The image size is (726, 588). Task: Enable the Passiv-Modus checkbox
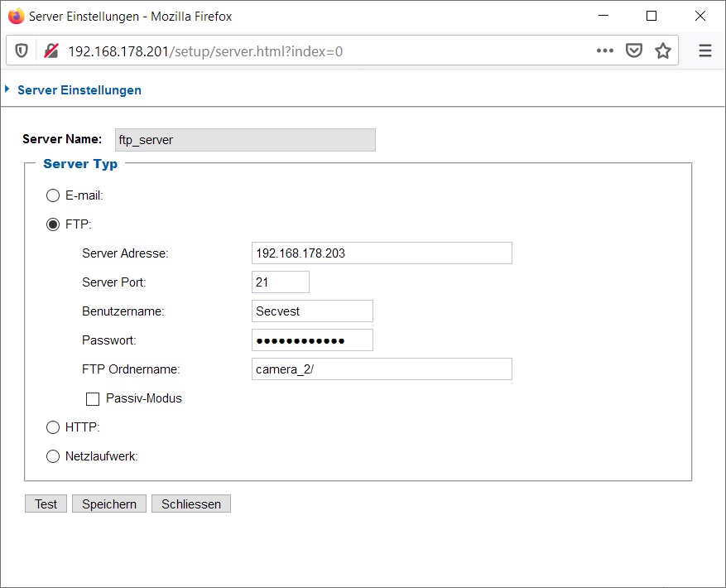tap(93, 399)
